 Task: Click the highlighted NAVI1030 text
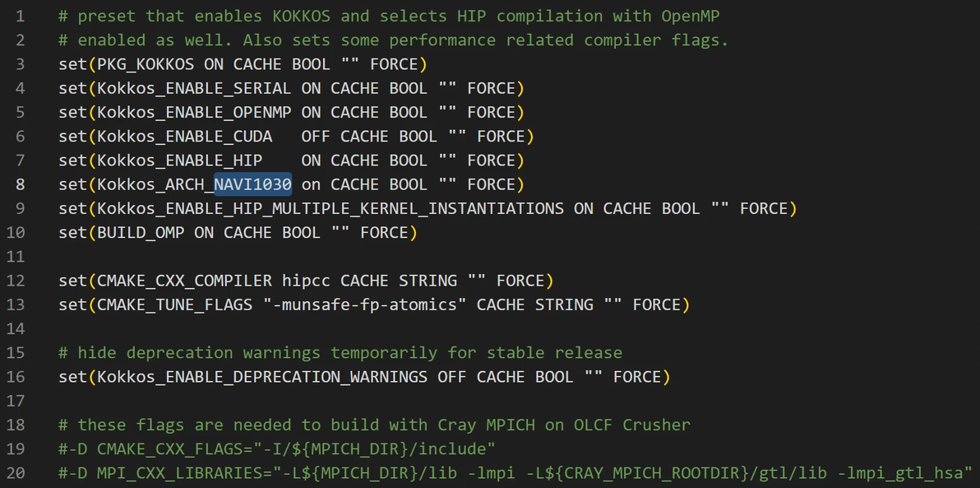pyautogui.click(x=252, y=184)
